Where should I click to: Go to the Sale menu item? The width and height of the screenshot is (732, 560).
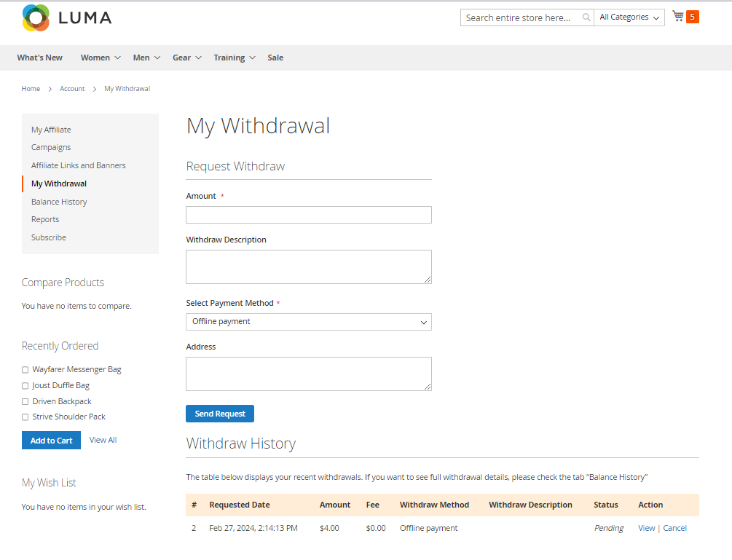(275, 58)
